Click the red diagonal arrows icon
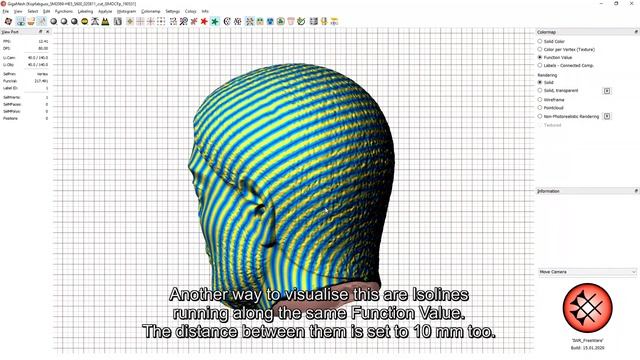The width and height of the screenshot is (640, 360). (194, 21)
